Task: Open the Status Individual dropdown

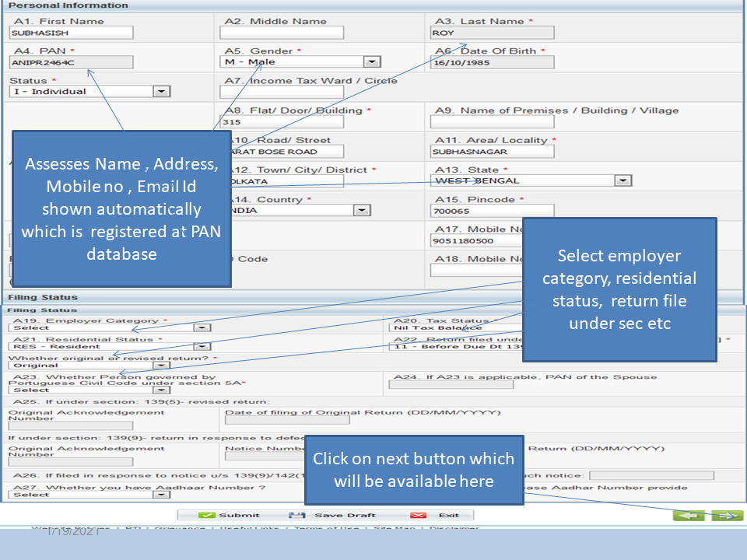Action: 162,92
